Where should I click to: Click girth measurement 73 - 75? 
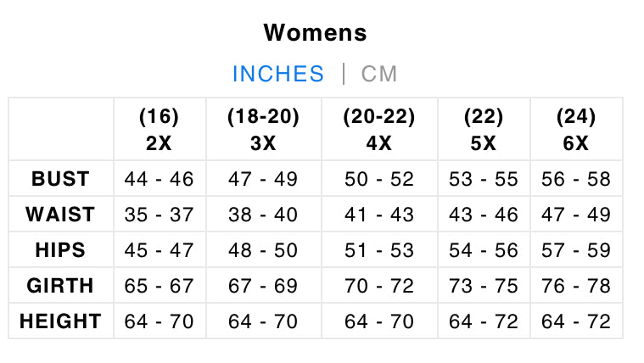(484, 286)
